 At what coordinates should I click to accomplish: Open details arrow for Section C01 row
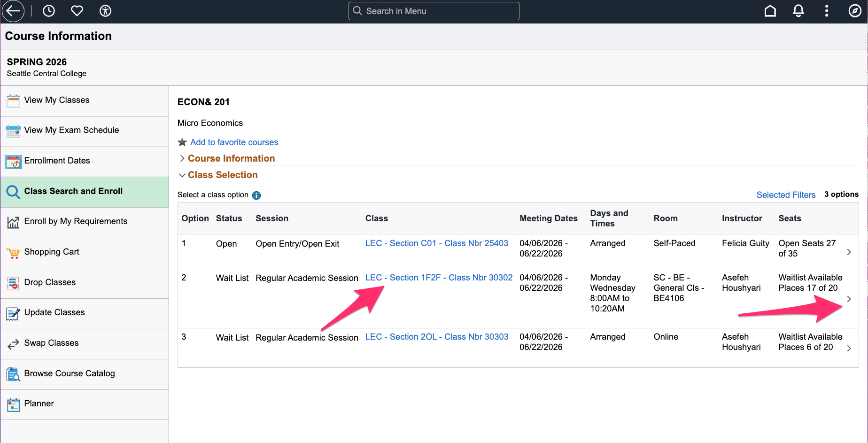tap(849, 252)
